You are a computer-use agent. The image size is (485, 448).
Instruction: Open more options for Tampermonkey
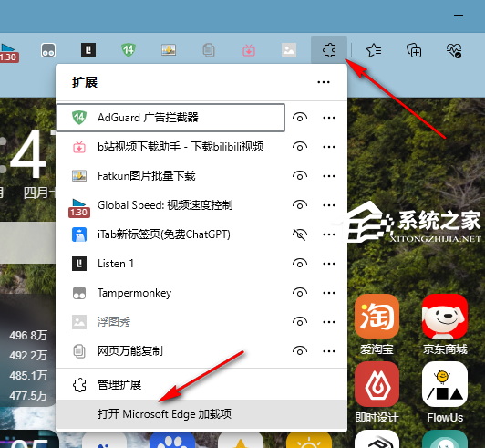(329, 293)
